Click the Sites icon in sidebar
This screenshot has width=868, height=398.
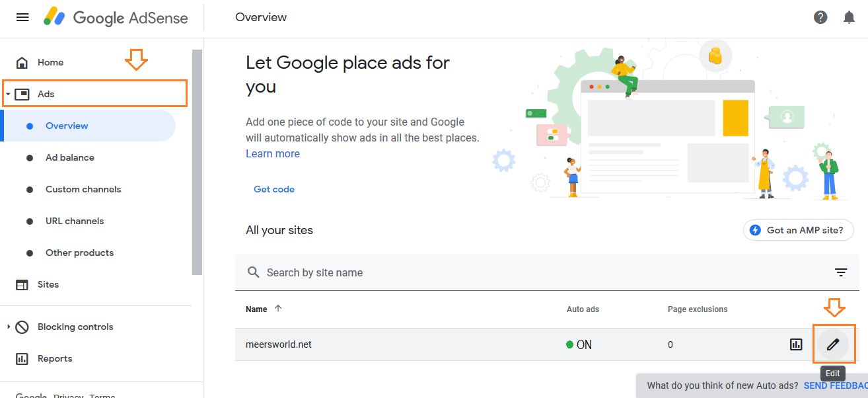[x=22, y=284]
